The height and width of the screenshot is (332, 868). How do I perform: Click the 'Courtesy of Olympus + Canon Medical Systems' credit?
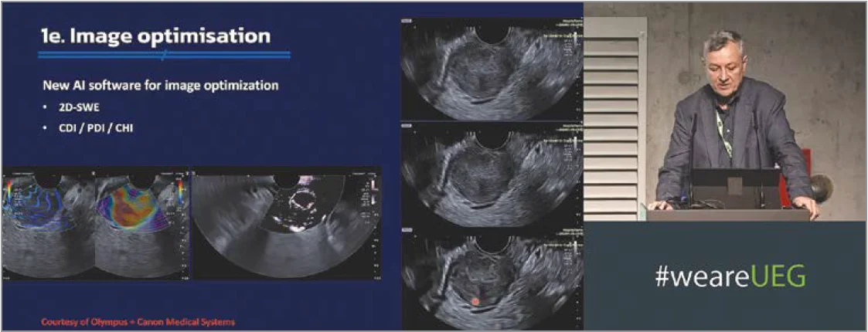[129, 320]
